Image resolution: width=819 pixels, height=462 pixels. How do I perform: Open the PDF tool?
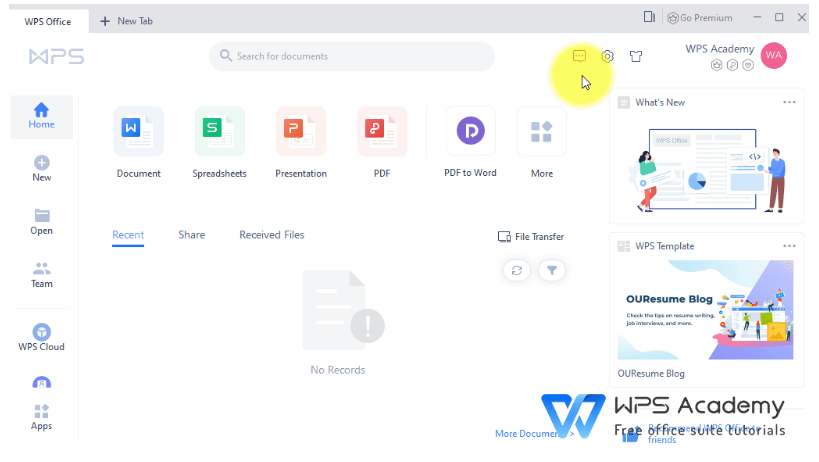(x=382, y=143)
